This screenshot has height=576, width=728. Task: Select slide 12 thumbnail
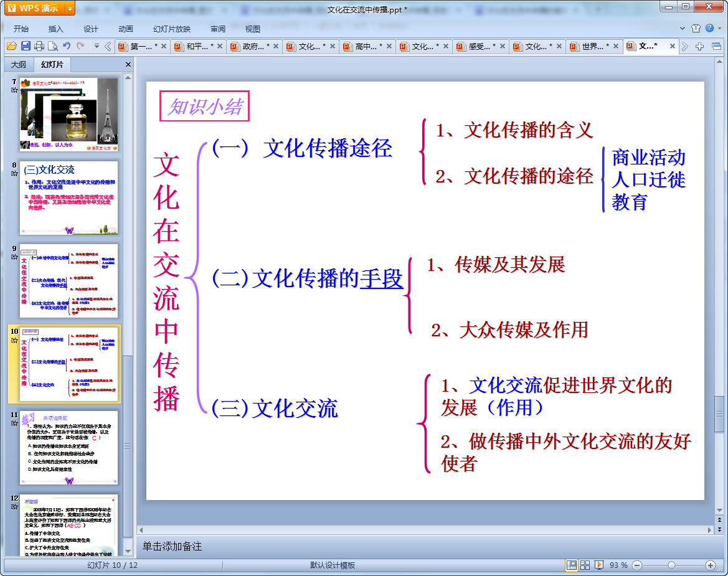[69, 525]
